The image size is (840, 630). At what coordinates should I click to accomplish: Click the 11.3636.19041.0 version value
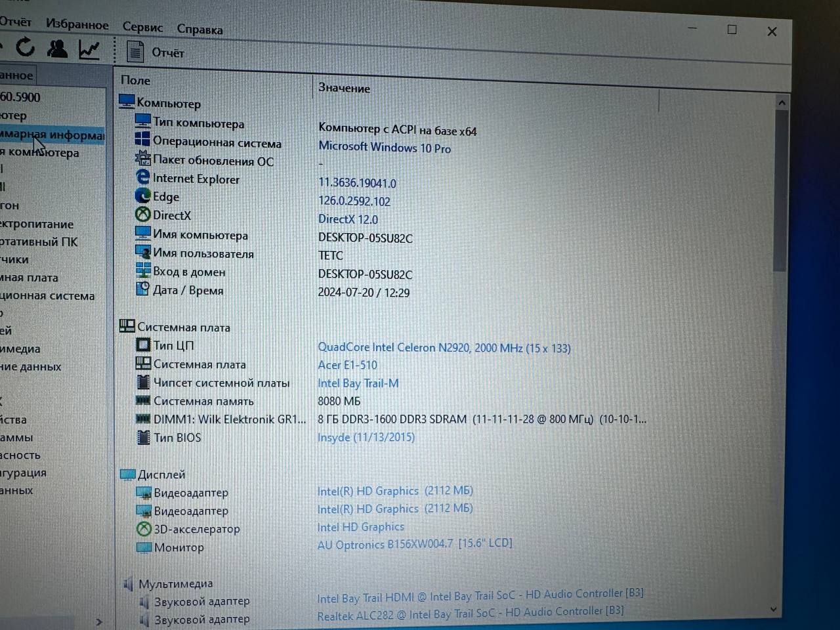(x=357, y=183)
